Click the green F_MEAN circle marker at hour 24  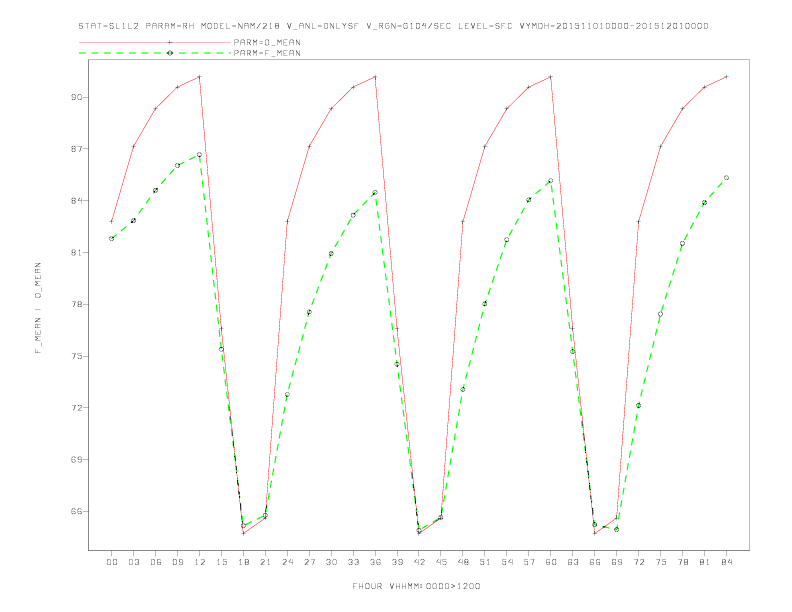(287, 394)
